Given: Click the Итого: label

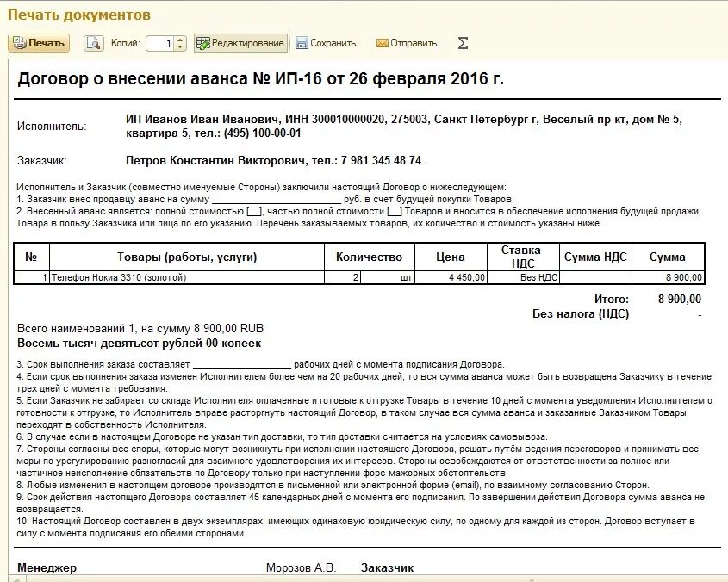Looking at the screenshot, I should pyautogui.click(x=612, y=300).
